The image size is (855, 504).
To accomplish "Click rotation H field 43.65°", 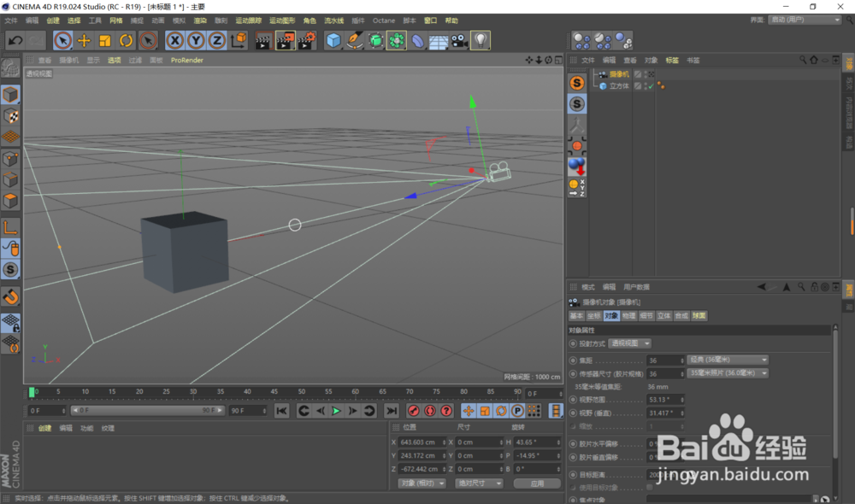I will pyautogui.click(x=537, y=442).
